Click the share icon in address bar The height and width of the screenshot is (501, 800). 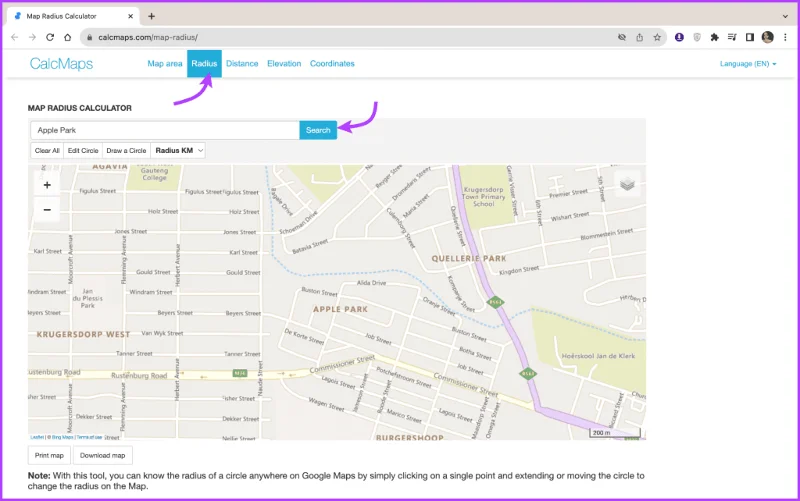pos(639,37)
